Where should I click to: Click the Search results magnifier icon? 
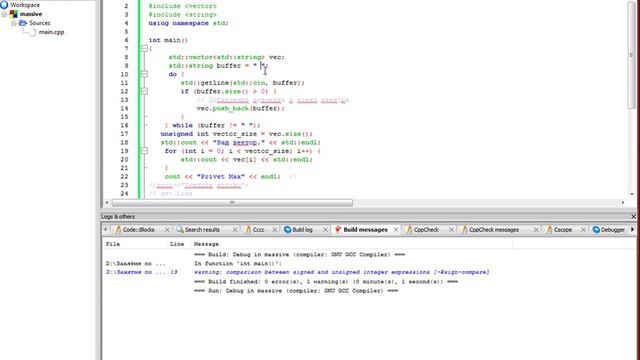pyautogui.click(x=180, y=230)
